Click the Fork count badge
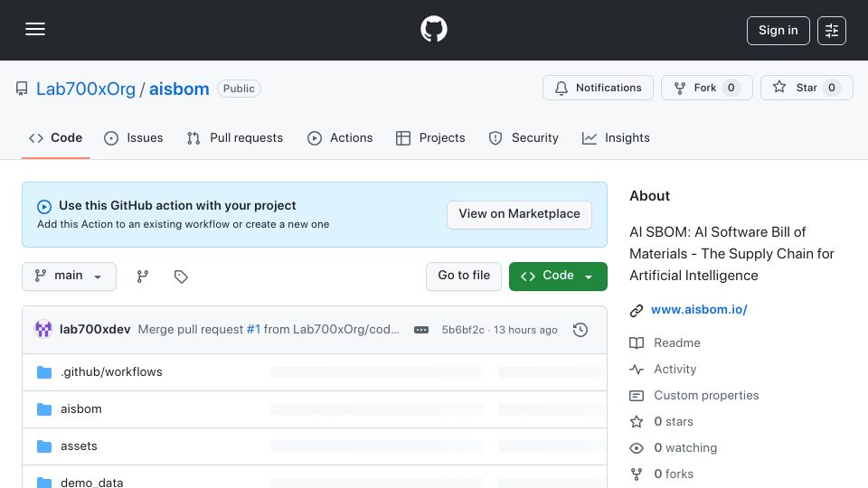 pos(731,88)
